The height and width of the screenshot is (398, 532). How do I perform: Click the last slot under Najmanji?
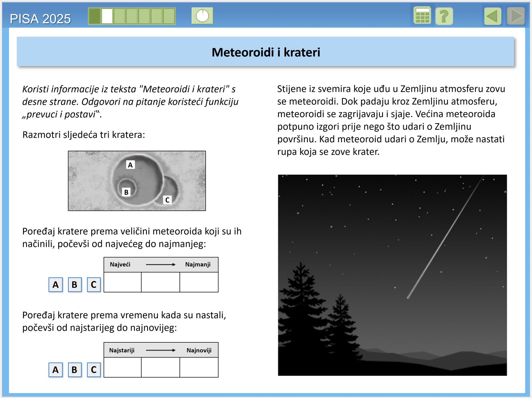point(199,282)
